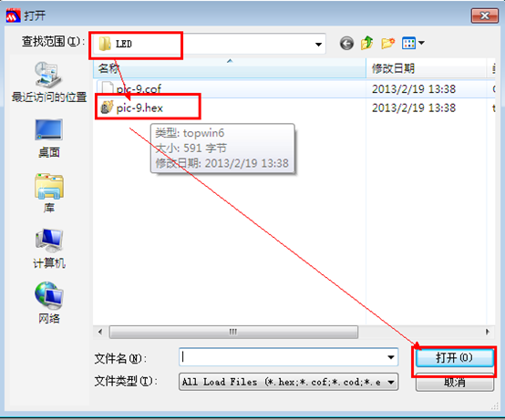Viewport: 505px width, 420px height.
Task: Click inside the 文件名 filename text field
Action: pyautogui.click(x=283, y=357)
